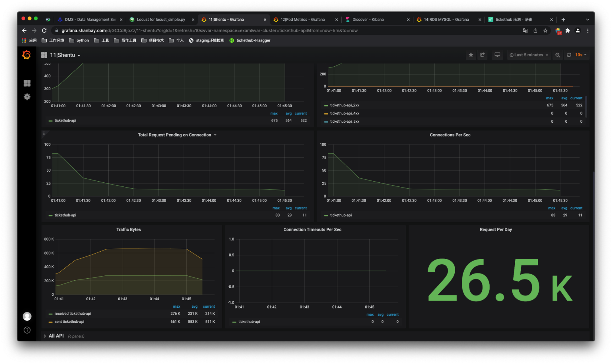
Task: Switch to Locust for locust_simple.py tab
Action: coord(161,20)
